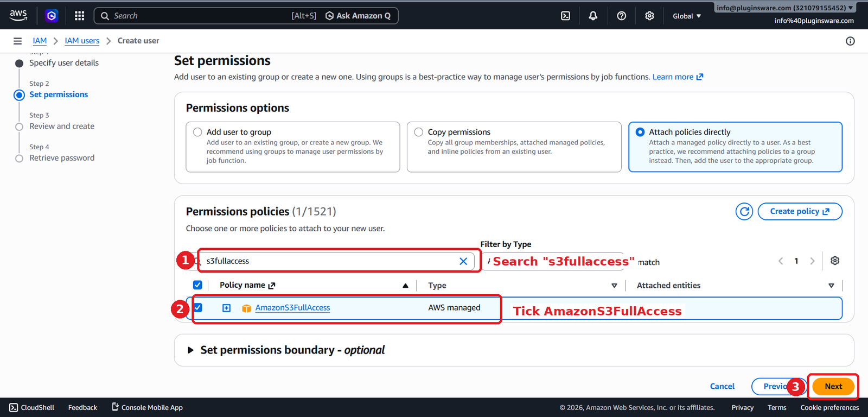Click the Next button
Screen dimensions: 868x417
(833, 387)
